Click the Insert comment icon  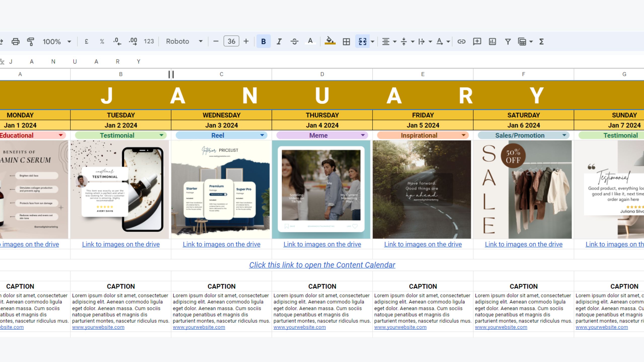pyautogui.click(x=477, y=41)
